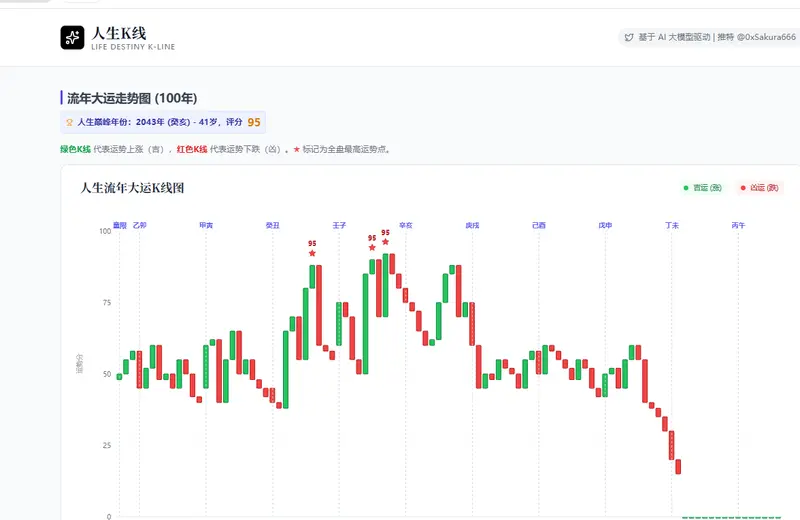Click the lowest red candle at chart end
Viewport: 800px width, 520px height.
pos(678,466)
